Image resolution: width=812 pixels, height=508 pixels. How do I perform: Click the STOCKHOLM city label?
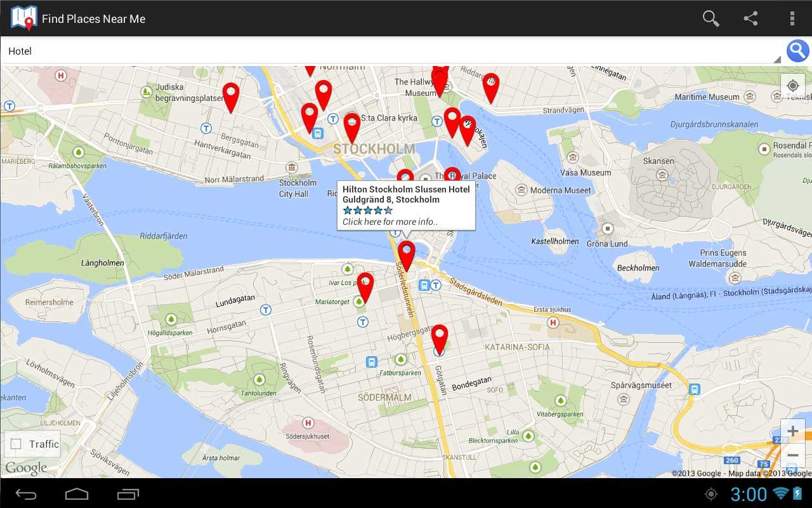pyautogui.click(x=374, y=149)
